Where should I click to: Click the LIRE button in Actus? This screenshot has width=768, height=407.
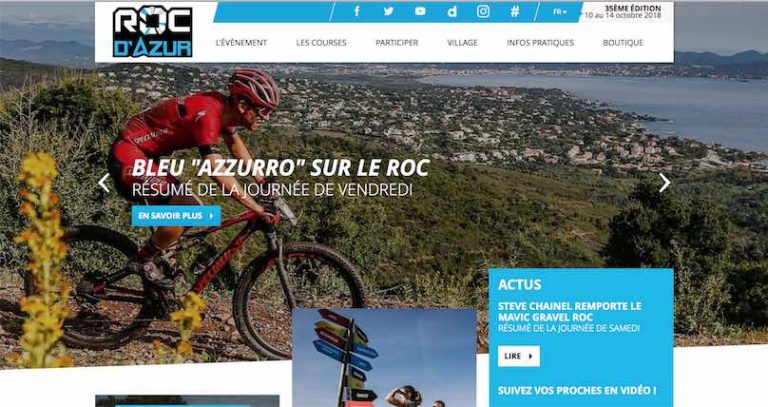[x=519, y=356]
